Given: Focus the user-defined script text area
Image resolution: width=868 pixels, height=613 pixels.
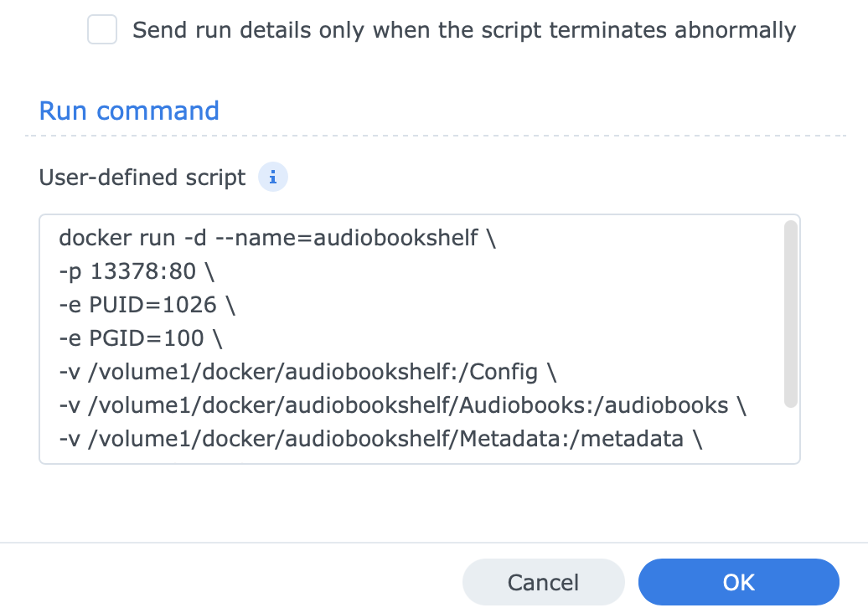Looking at the screenshot, I should 419,452.
